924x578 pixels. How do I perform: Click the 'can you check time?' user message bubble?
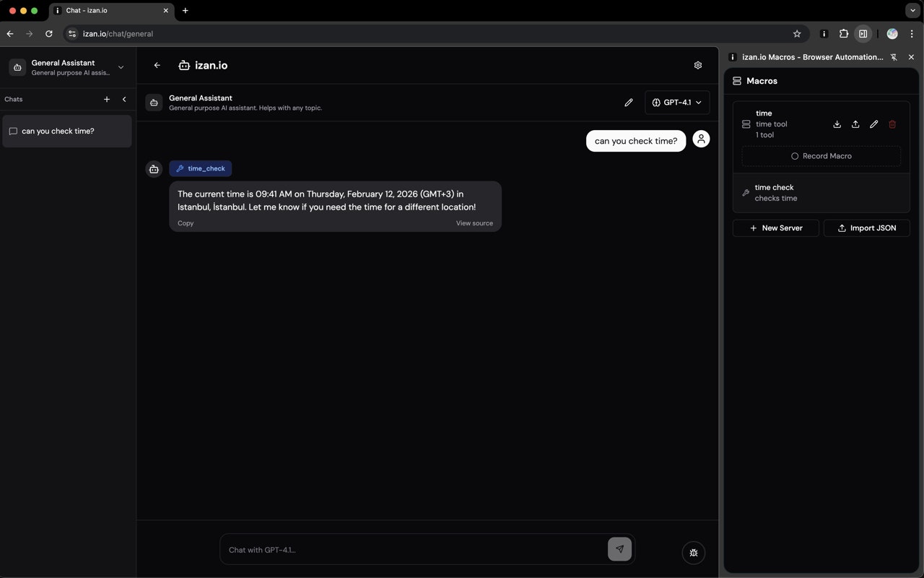(x=636, y=141)
